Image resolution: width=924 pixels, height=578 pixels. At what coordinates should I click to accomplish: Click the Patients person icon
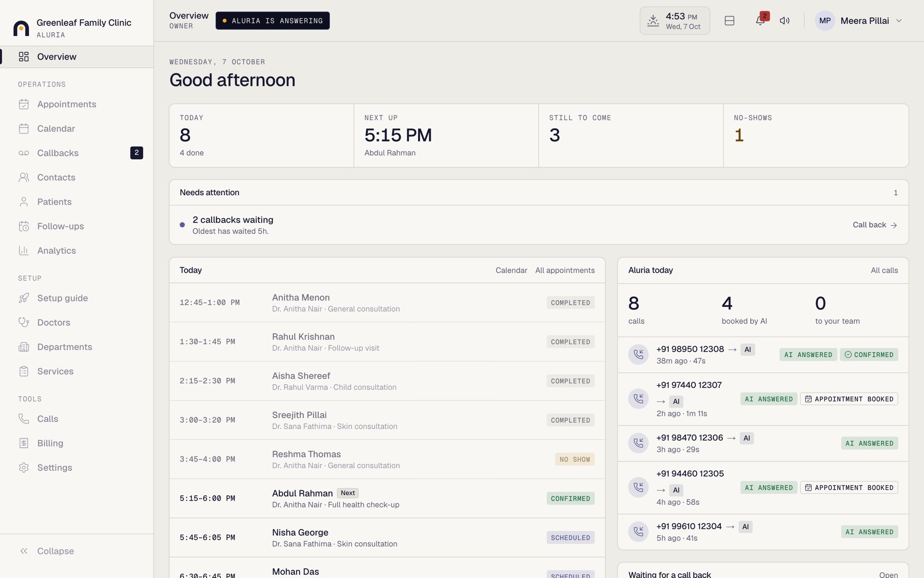[24, 202]
